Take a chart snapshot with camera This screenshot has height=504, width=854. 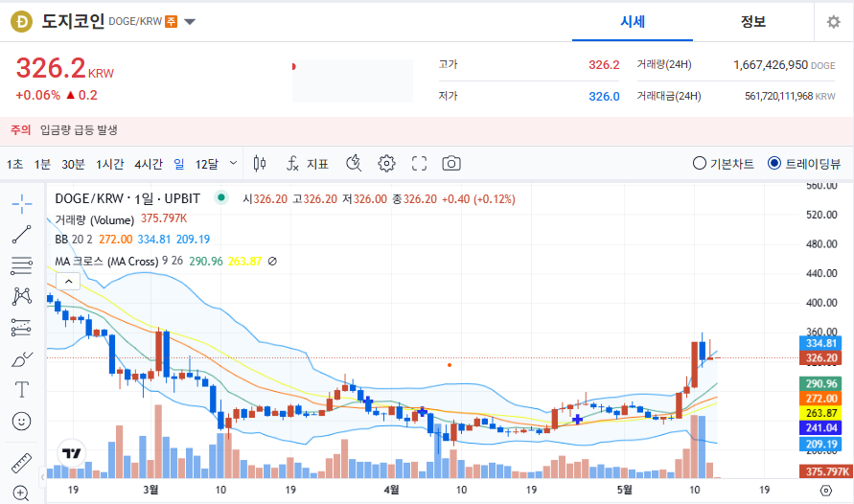coord(451,163)
